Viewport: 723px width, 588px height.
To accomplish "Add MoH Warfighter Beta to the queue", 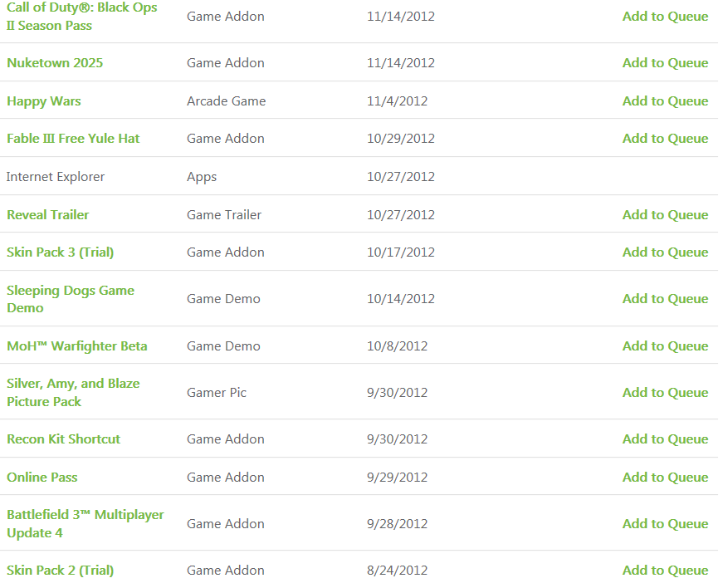I will point(665,346).
